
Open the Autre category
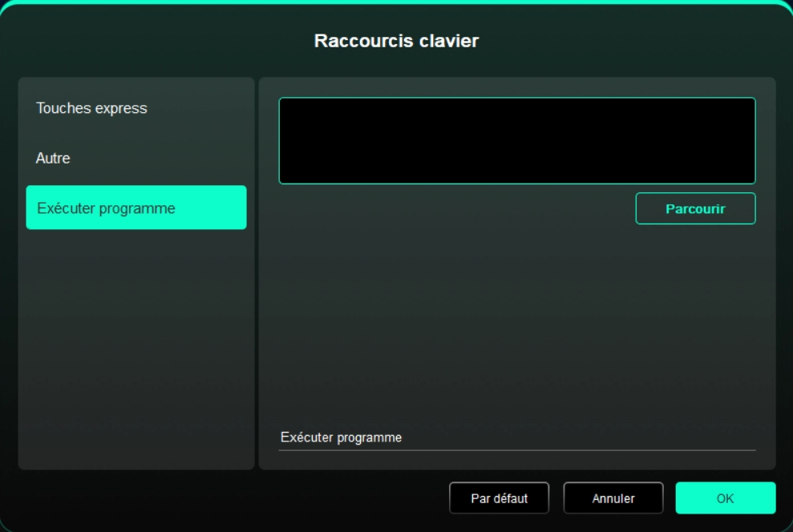tap(53, 159)
